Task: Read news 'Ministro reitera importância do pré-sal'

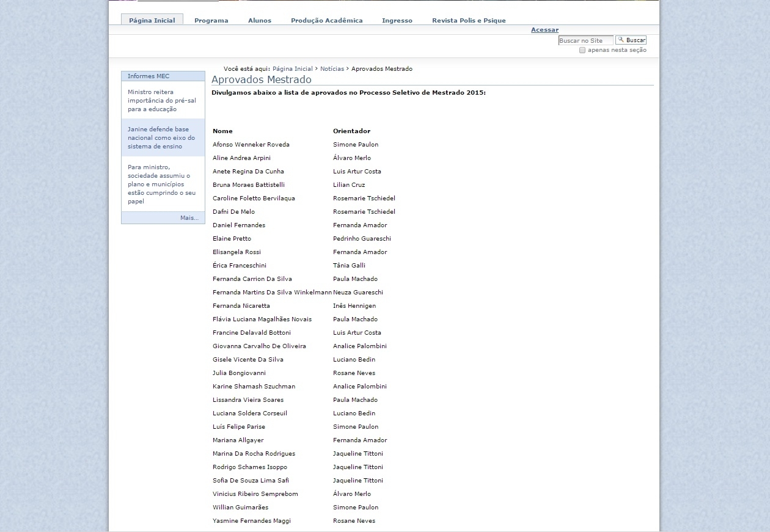Action: click(x=161, y=101)
